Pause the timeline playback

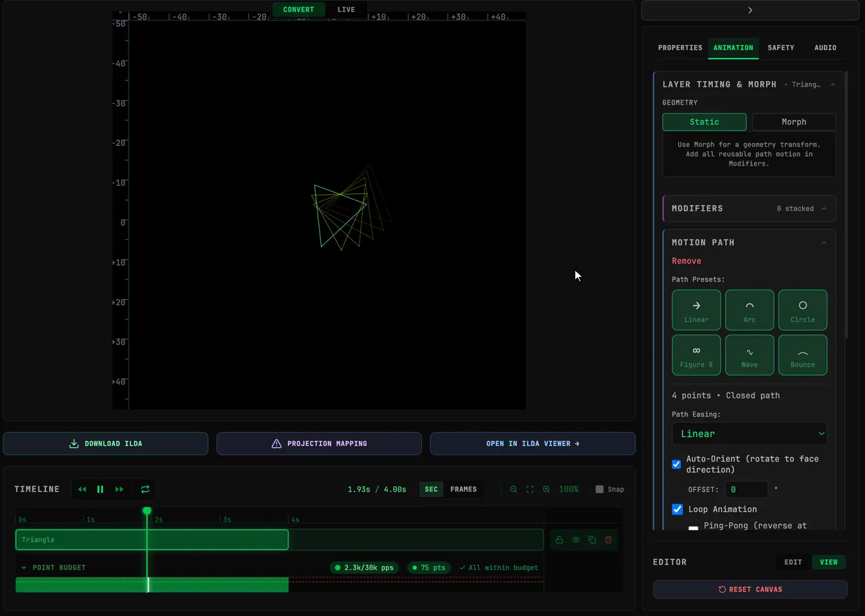point(100,490)
